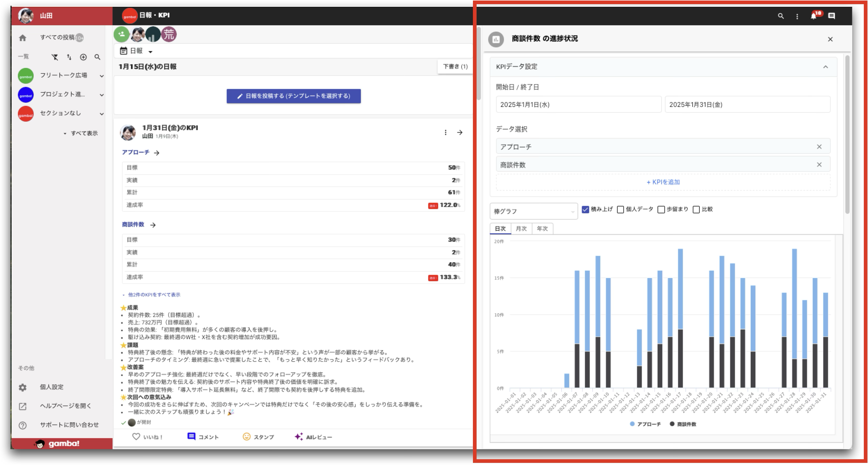
Task: Click サポートに問い合わせ help icon
Action: 23,425
